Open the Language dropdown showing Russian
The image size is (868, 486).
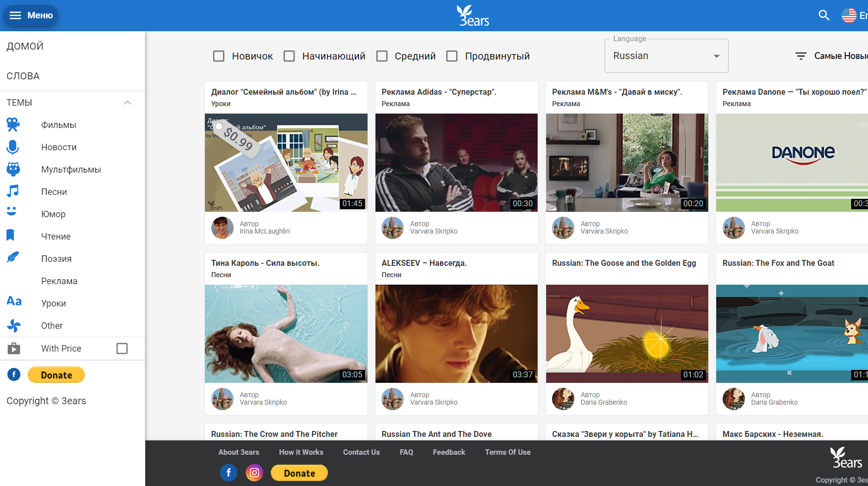click(666, 56)
